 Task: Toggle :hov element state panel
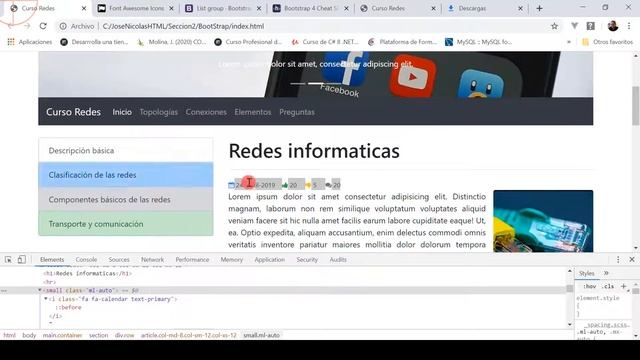tap(589, 287)
